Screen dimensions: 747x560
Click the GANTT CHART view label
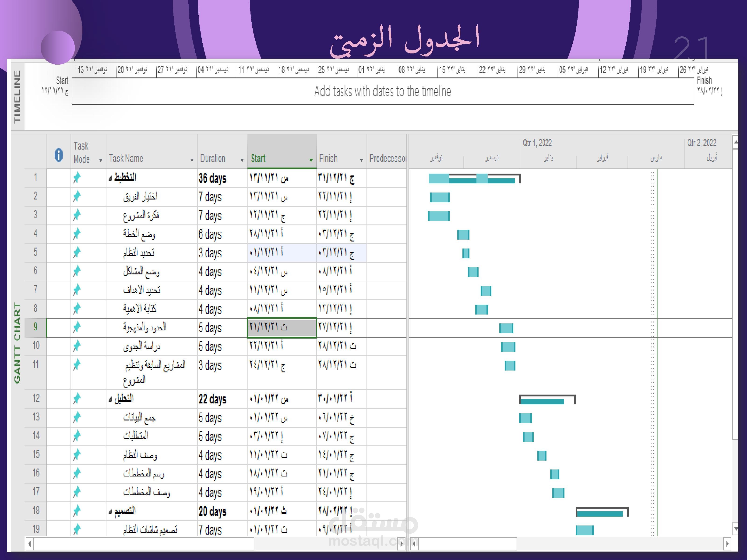(x=17, y=343)
